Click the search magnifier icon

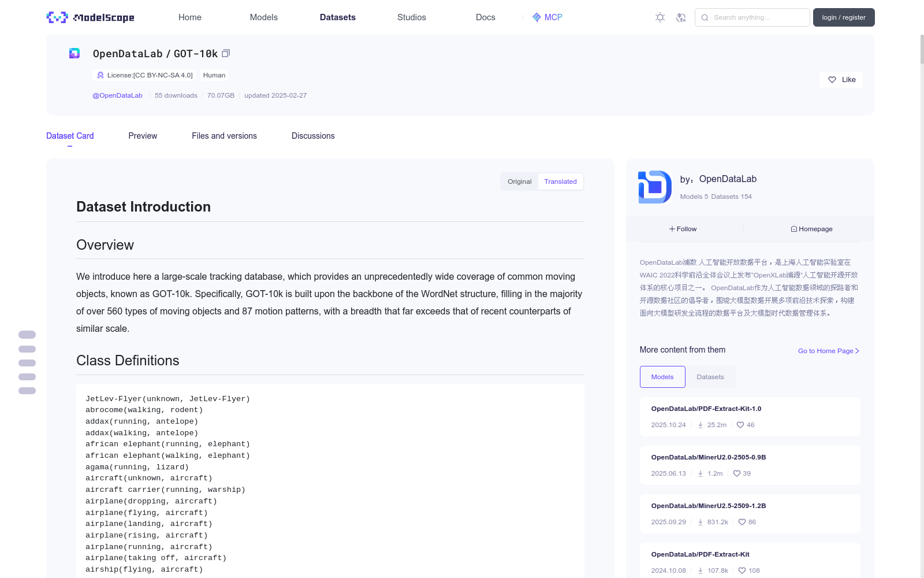(x=705, y=17)
